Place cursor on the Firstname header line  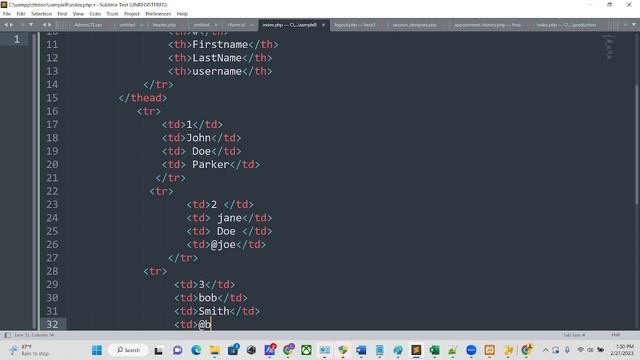(223, 44)
